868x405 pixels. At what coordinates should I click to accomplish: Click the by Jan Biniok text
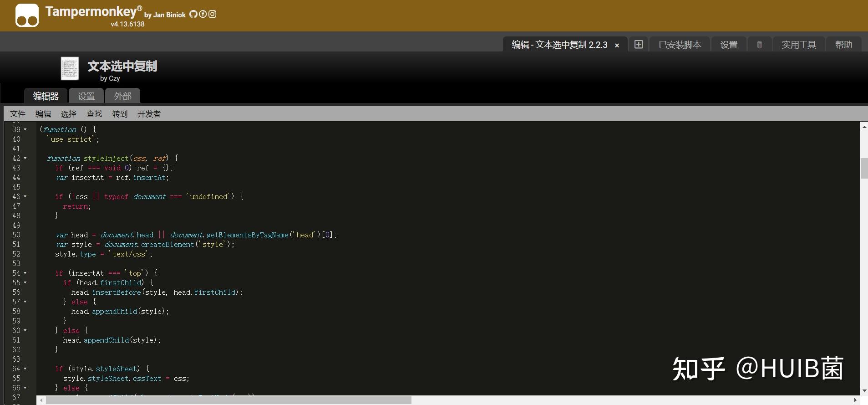tap(165, 15)
